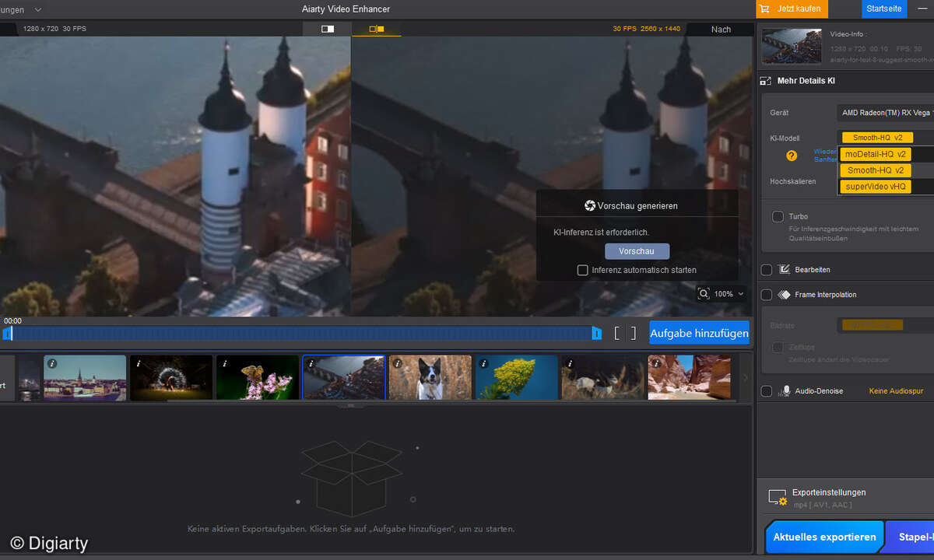934x560 pixels.
Task: Click the shopping cart Jetzt kaufen button
Action: tap(792, 9)
